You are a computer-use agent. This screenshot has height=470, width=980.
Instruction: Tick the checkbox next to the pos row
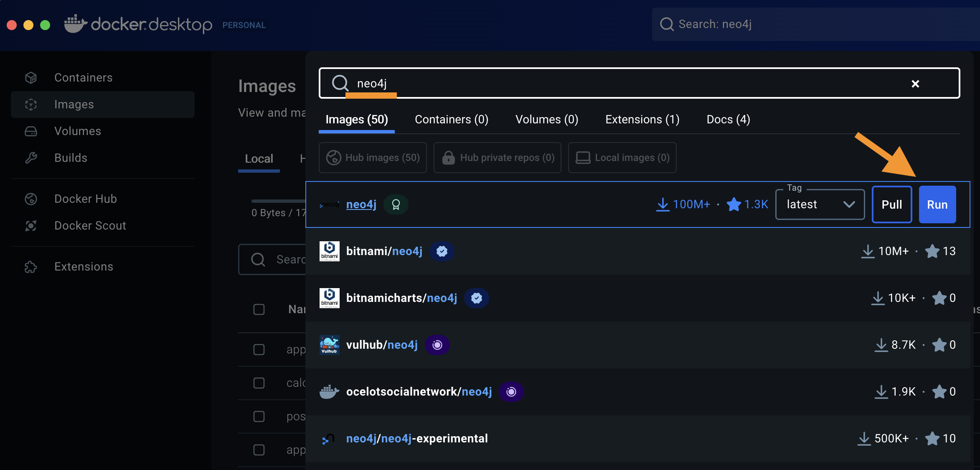click(x=259, y=416)
